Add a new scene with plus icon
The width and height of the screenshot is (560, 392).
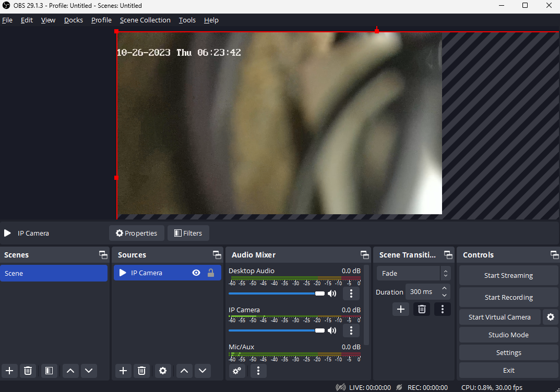point(9,371)
